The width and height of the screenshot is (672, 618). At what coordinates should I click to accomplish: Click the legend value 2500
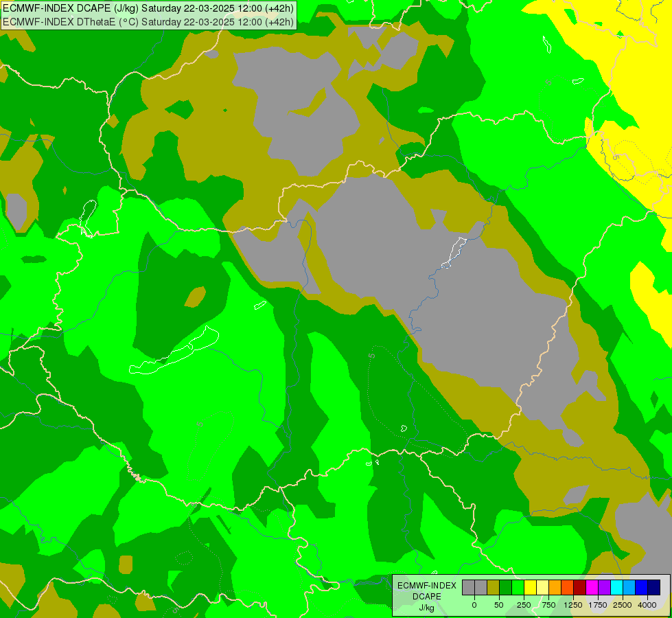[x=623, y=605]
